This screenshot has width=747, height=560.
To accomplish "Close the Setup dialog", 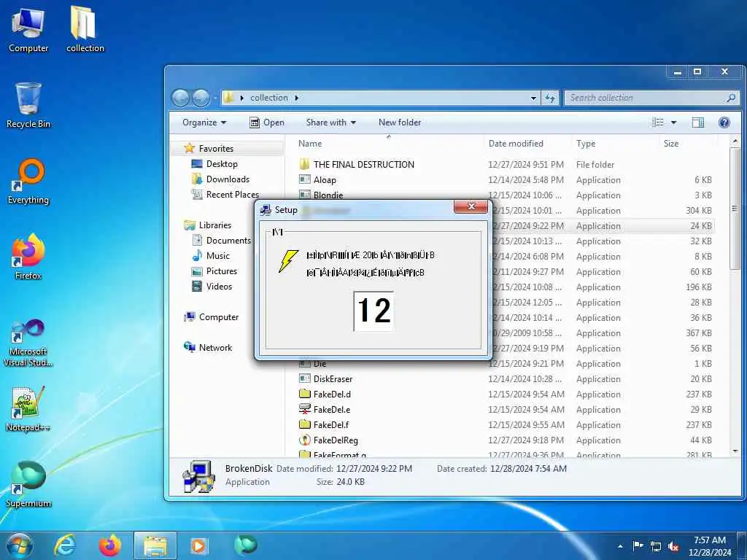I will pos(471,206).
